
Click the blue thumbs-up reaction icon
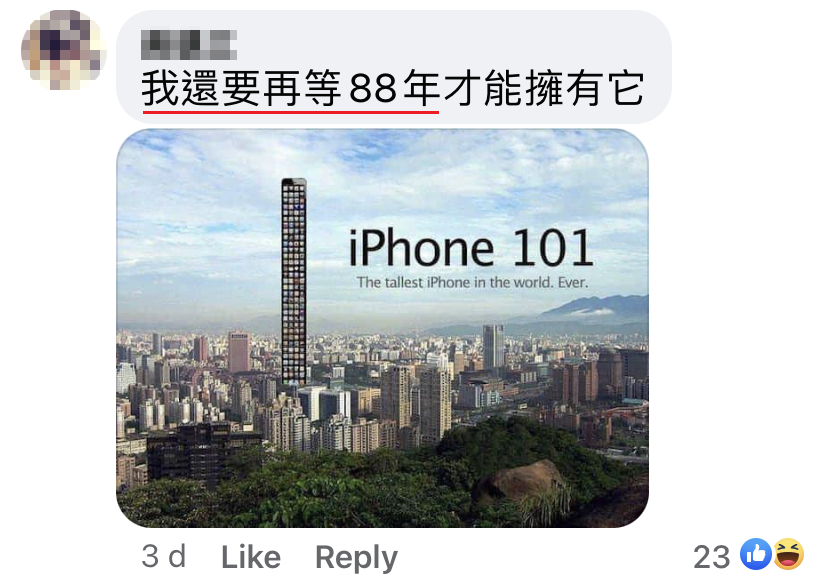pos(755,555)
